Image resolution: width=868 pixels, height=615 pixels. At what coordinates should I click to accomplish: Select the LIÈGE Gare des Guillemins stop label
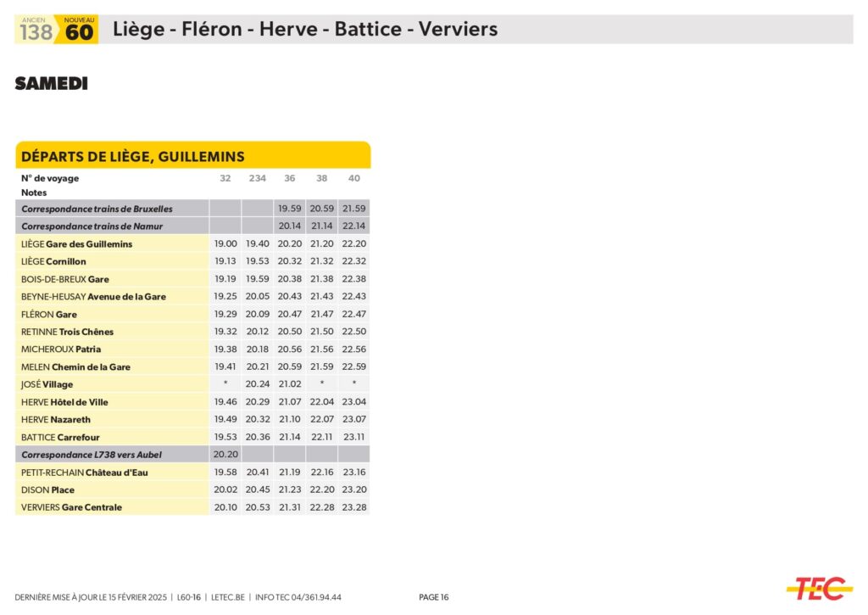pyautogui.click(x=77, y=244)
